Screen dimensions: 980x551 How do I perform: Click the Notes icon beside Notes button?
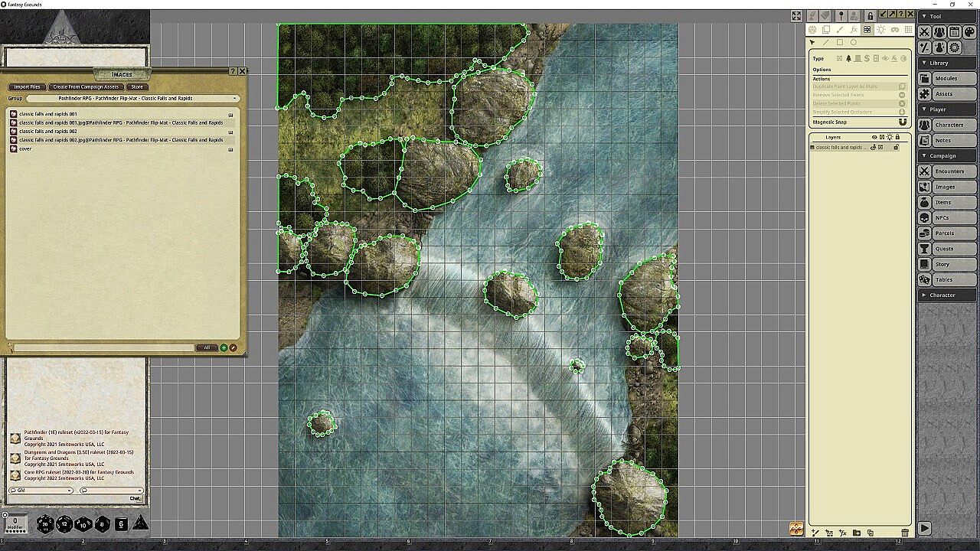(925, 140)
